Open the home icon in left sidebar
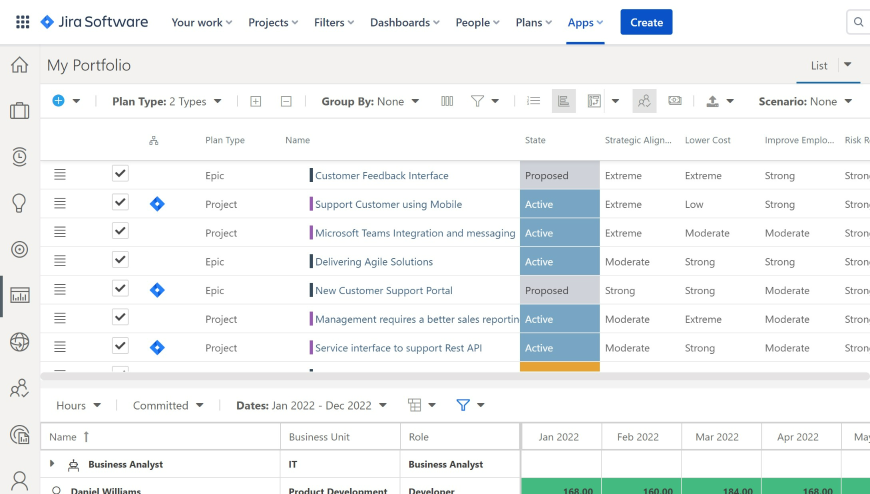The image size is (870, 494). (19, 65)
